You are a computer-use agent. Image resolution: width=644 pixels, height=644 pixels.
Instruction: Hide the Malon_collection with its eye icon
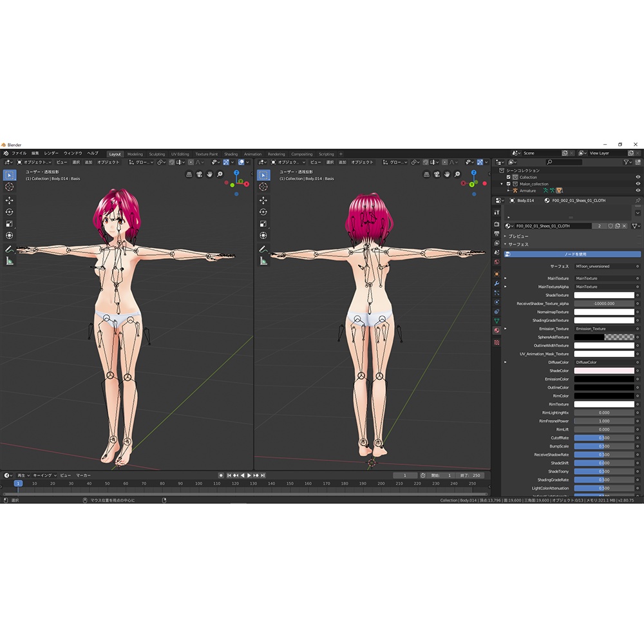click(x=637, y=184)
